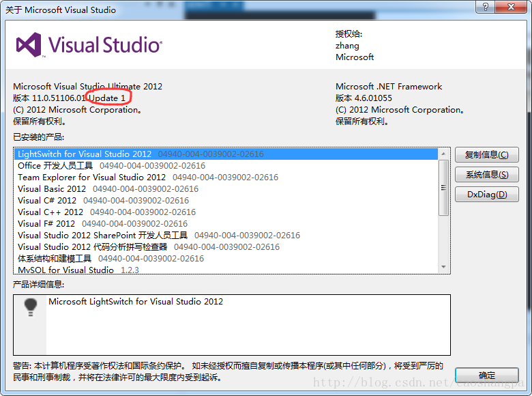Select 体系结构和建模工具 row
This screenshot has width=532, height=396.
[226, 259]
